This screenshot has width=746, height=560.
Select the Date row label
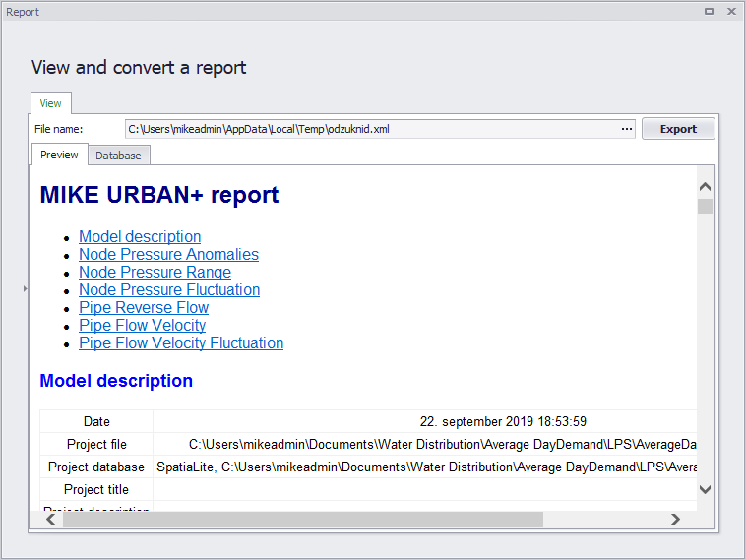pos(96,421)
